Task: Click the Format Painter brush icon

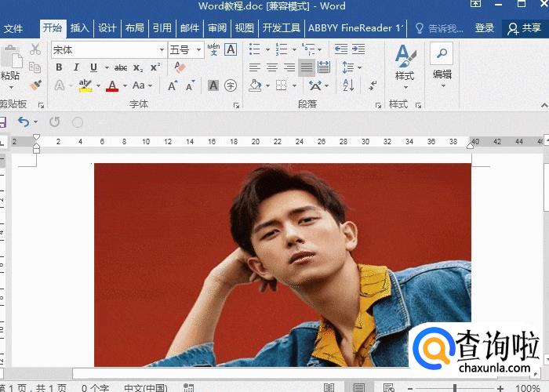Action: (x=35, y=84)
